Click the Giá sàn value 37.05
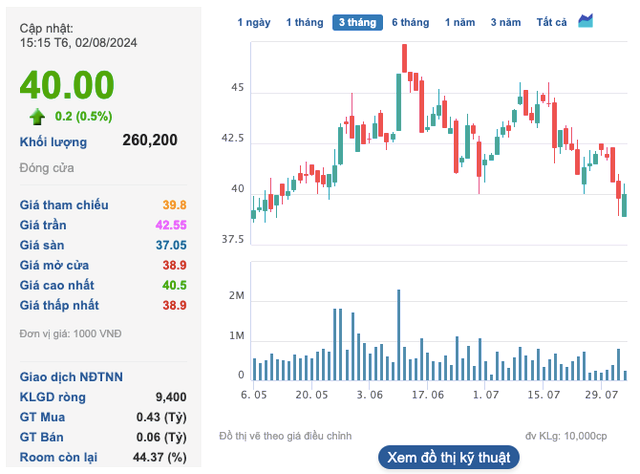 pos(169,245)
